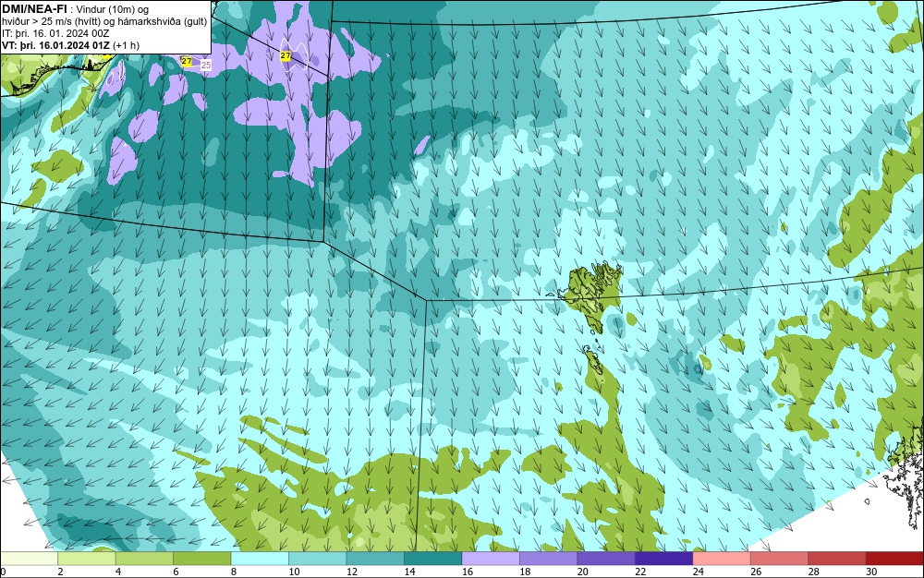The image size is (924, 578).
Task: Click the 20–22 m/s violet legend swatch
Action: tap(606, 559)
